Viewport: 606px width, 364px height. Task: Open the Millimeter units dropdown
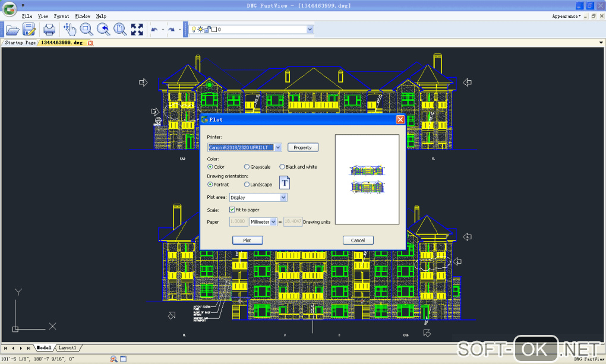pos(273,222)
